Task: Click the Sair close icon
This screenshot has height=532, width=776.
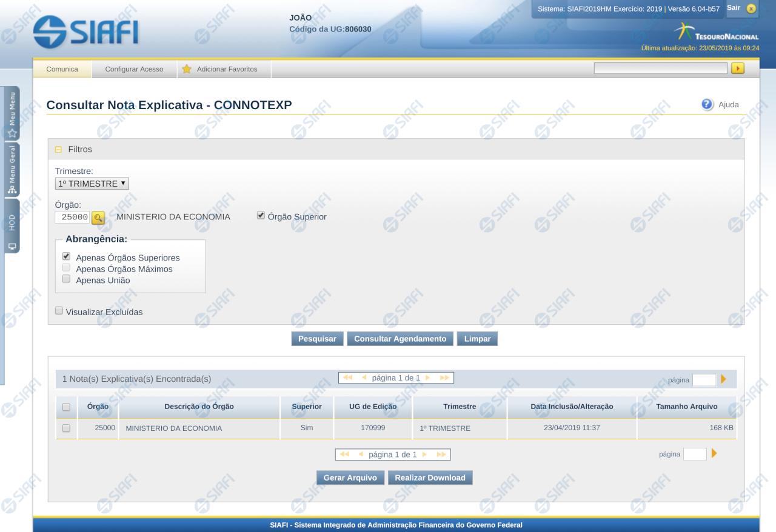Action: (x=751, y=8)
